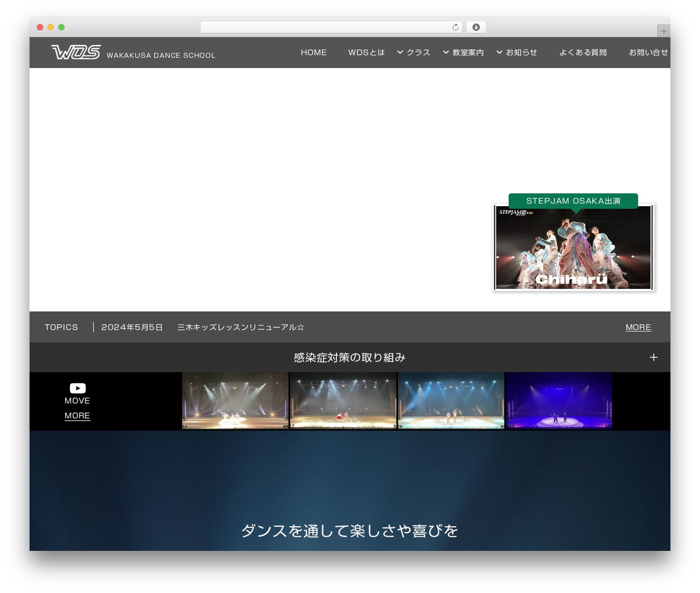Click the WAKAKUSA DANCE SCHOOL title text
The width and height of the screenshot is (700, 593).
[161, 55]
